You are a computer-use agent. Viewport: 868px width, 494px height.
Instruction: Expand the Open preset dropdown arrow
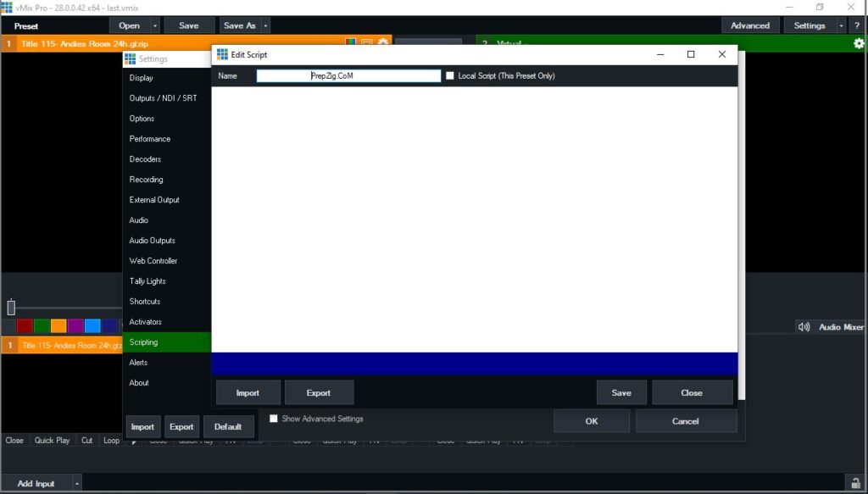point(155,25)
